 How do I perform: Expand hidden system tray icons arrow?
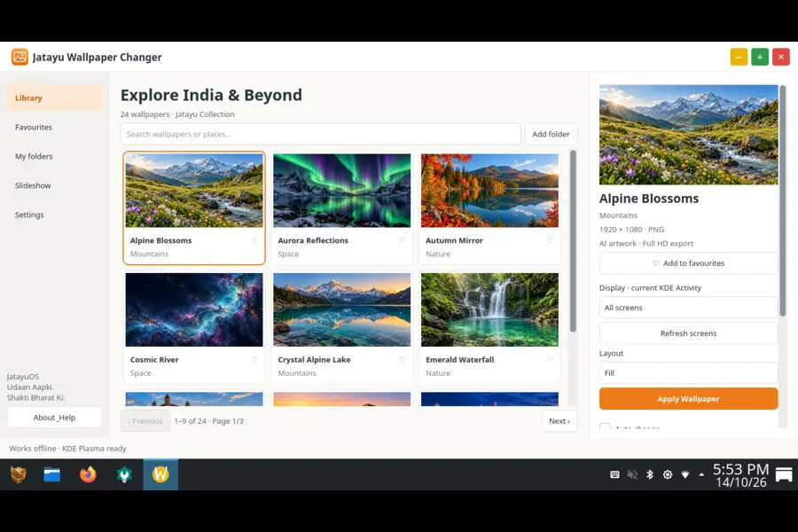[701, 474]
